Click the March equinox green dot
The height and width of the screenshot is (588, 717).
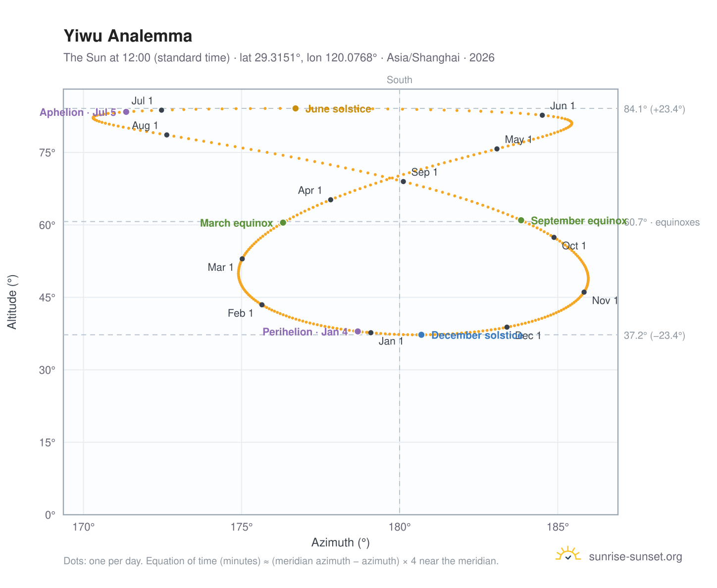pyautogui.click(x=283, y=223)
